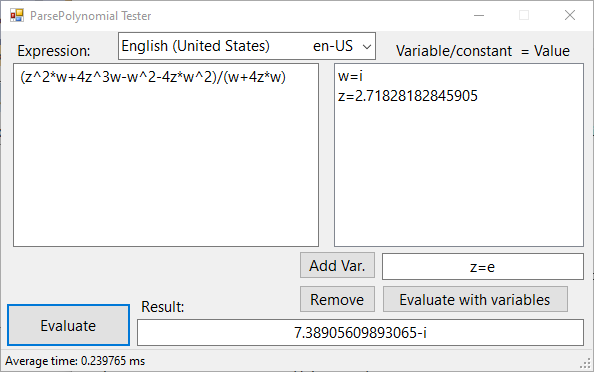This screenshot has height=372, width=594.
Task: Select the z=2.71828182845905 list entry
Action: point(408,96)
